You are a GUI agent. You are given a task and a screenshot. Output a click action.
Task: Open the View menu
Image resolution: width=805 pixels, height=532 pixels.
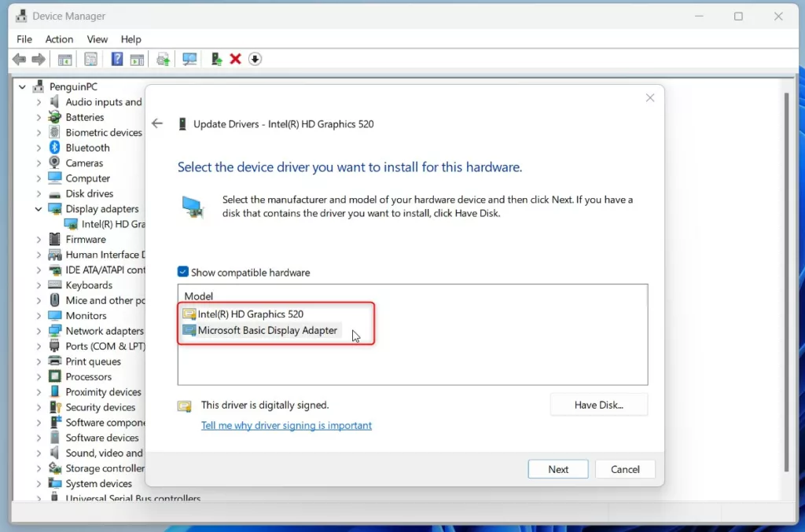97,39
